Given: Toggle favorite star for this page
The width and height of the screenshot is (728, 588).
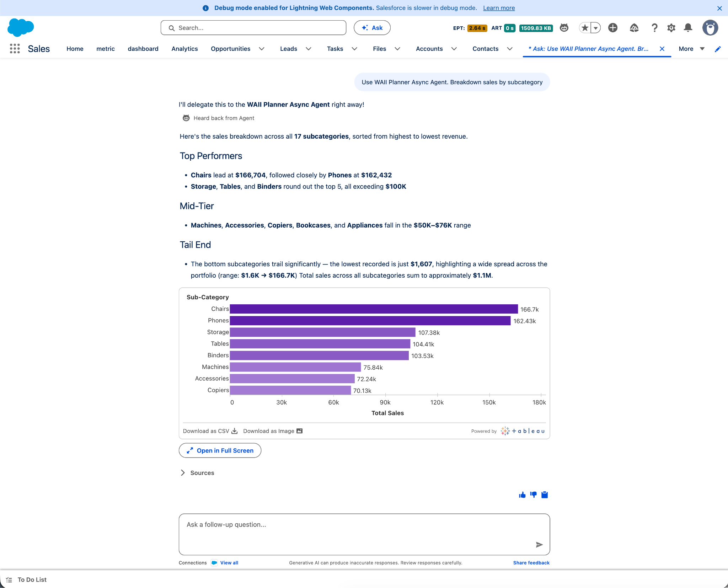Looking at the screenshot, I should tap(585, 28).
